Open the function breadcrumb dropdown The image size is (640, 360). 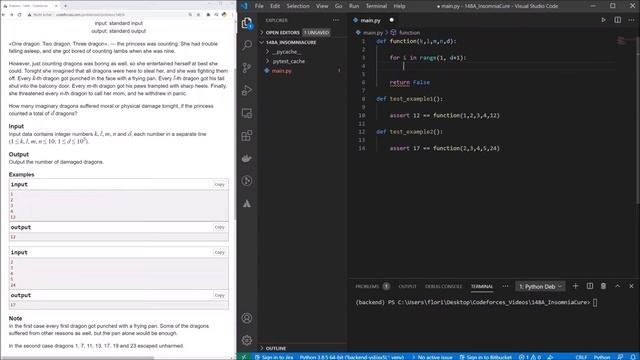click(x=405, y=32)
